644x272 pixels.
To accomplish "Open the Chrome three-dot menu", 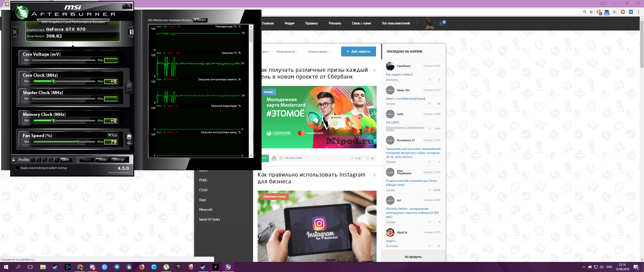I will click(x=638, y=12).
